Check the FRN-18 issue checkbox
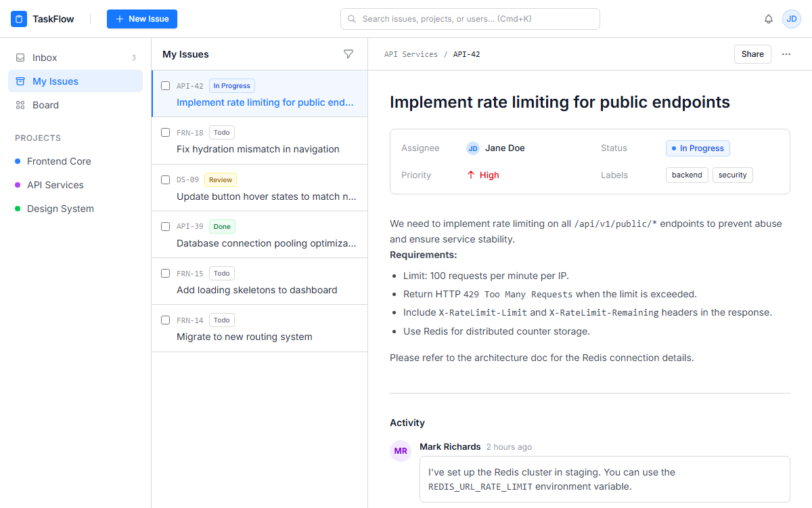This screenshot has width=812, height=508. [165, 133]
